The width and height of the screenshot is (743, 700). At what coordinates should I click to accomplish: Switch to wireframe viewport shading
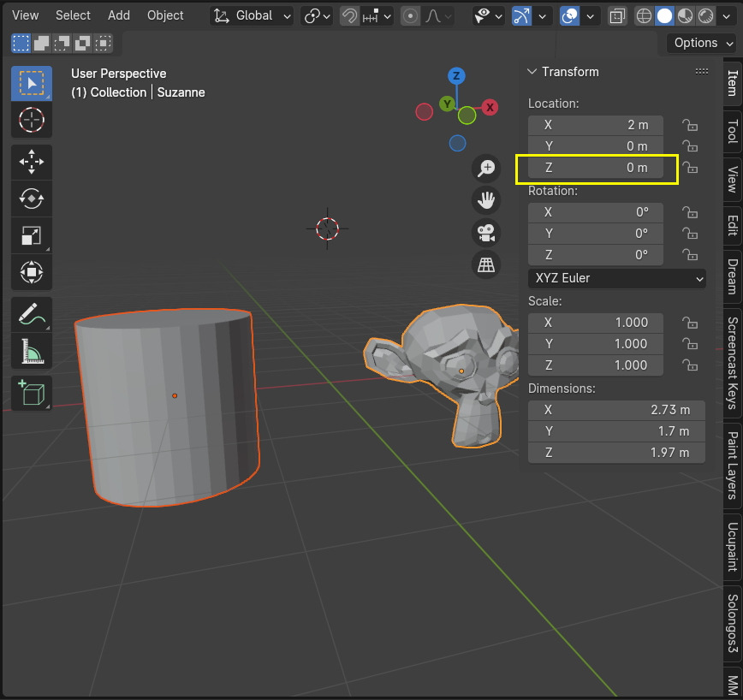coord(644,16)
